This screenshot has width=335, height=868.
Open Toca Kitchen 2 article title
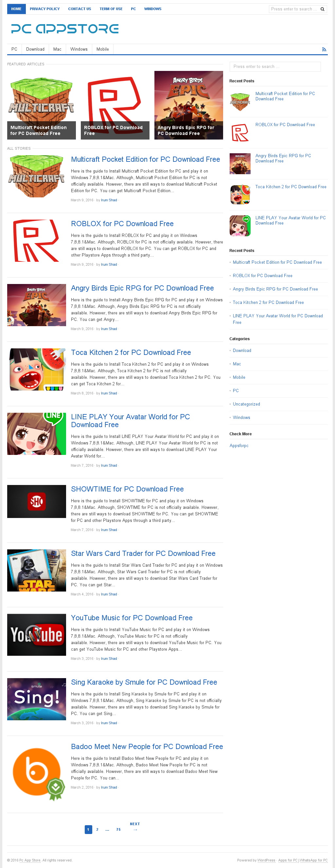pos(131,352)
